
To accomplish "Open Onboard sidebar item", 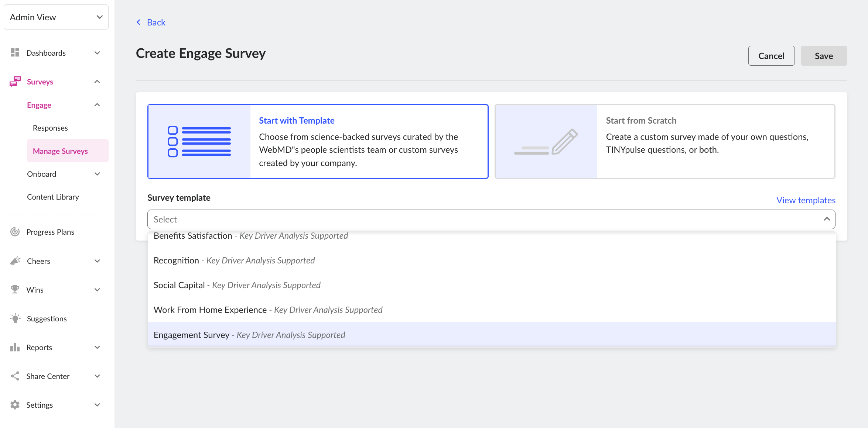I will click(x=41, y=174).
